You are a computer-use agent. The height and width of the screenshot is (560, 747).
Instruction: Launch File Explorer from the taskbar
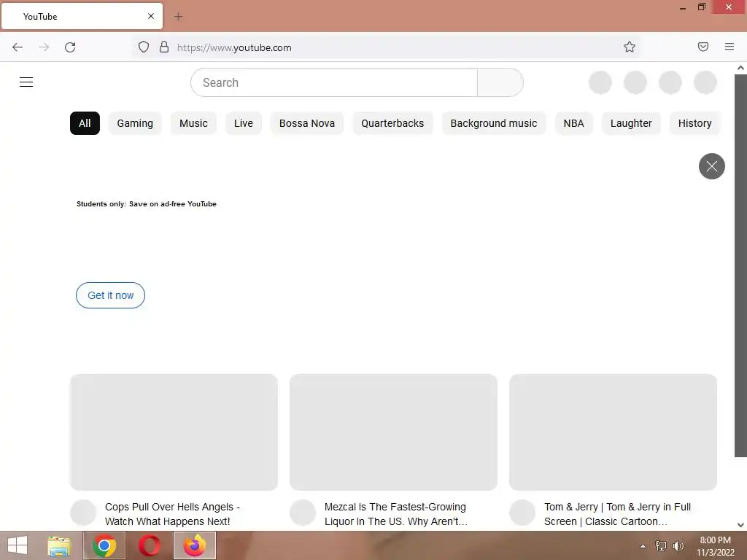tap(59, 545)
